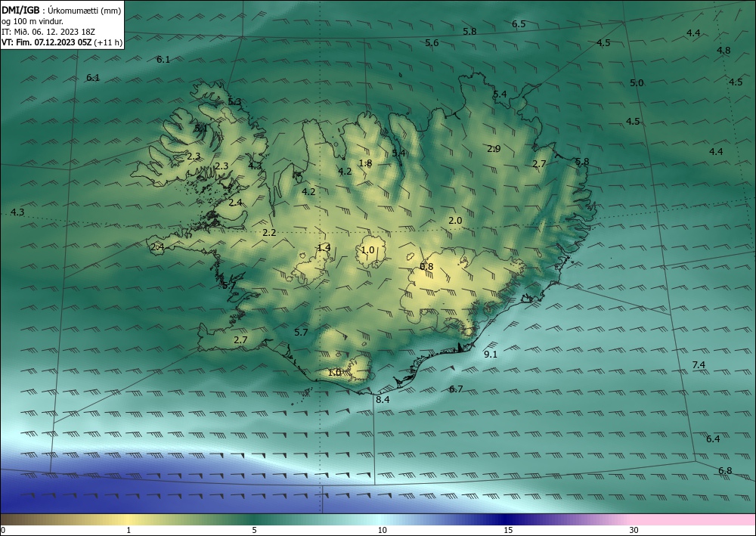Click the legend tick label 15
Viewport: 756px width, 536px height.
pos(508,531)
